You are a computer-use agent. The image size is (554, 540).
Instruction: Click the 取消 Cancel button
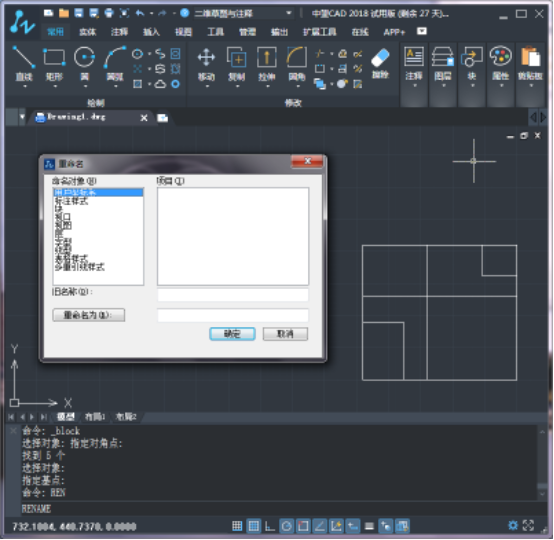tap(285, 334)
